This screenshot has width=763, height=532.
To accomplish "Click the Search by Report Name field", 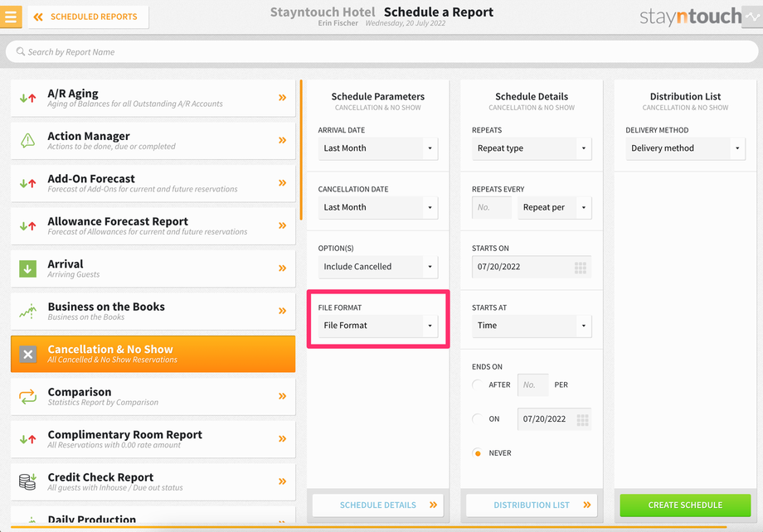I will point(382,51).
